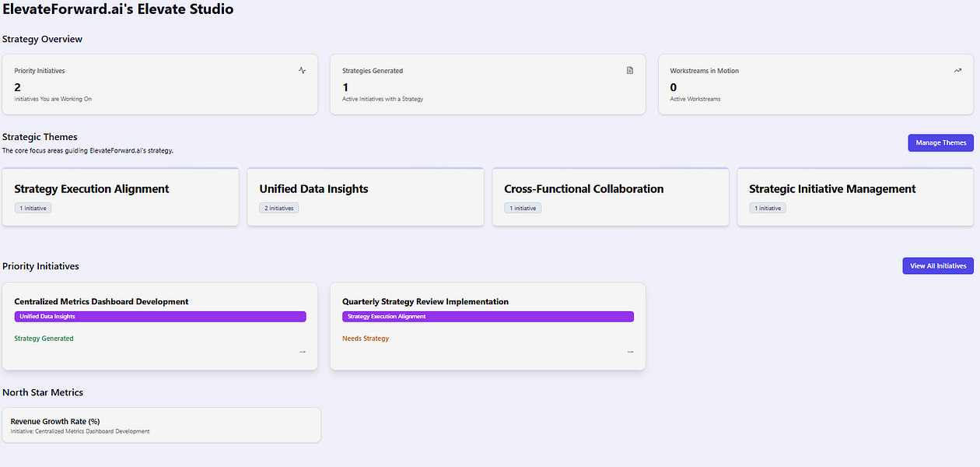This screenshot has height=467, width=980.
Task: Select Quarterly Strategy Review Implementation initiative title
Action: coord(425,301)
